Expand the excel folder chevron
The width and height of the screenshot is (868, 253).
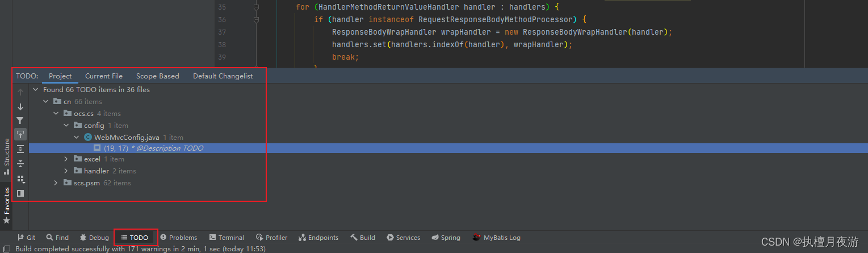coord(66,159)
